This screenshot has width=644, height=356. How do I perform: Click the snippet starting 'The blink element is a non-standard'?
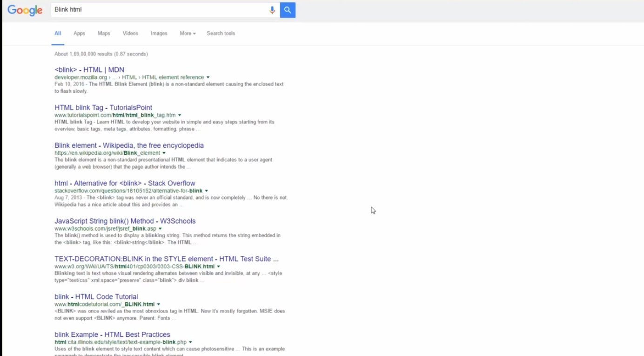[x=163, y=163]
